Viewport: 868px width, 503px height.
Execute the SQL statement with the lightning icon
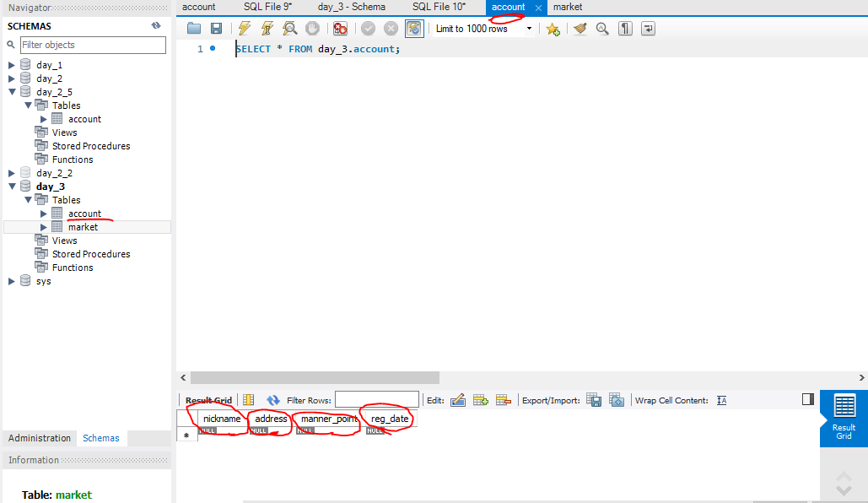pyautogui.click(x=244, y=28)
